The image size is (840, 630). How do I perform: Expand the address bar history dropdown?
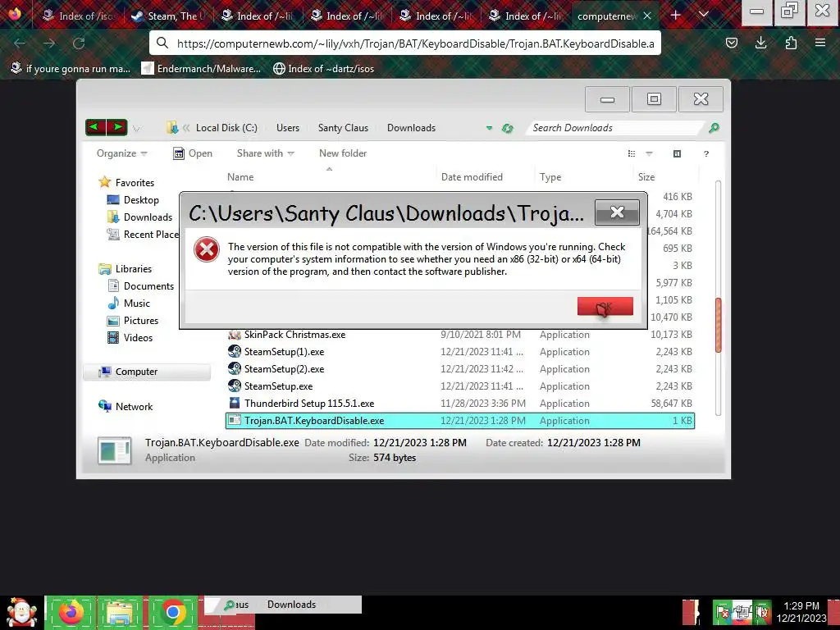click(x=489, y=128)
